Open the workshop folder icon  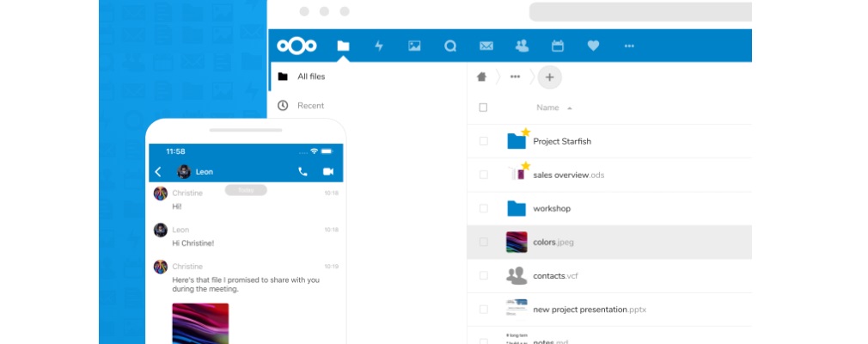pyautogui.click(x=517, y=208)
